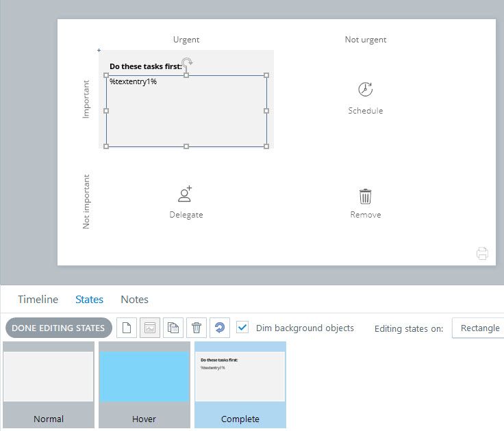Image resolution: width=504 pixels, height=431 pixels.
Task: Click the Delegate person icon on slide
Action: [185, 194]
